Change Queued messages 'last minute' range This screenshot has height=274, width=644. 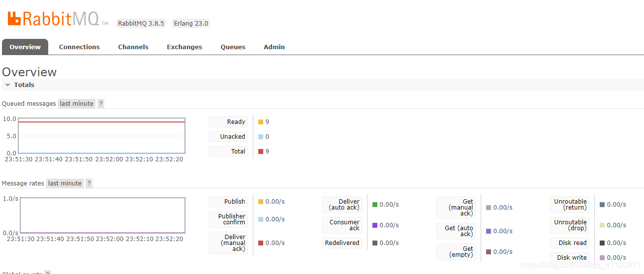[x=76, y=103]
